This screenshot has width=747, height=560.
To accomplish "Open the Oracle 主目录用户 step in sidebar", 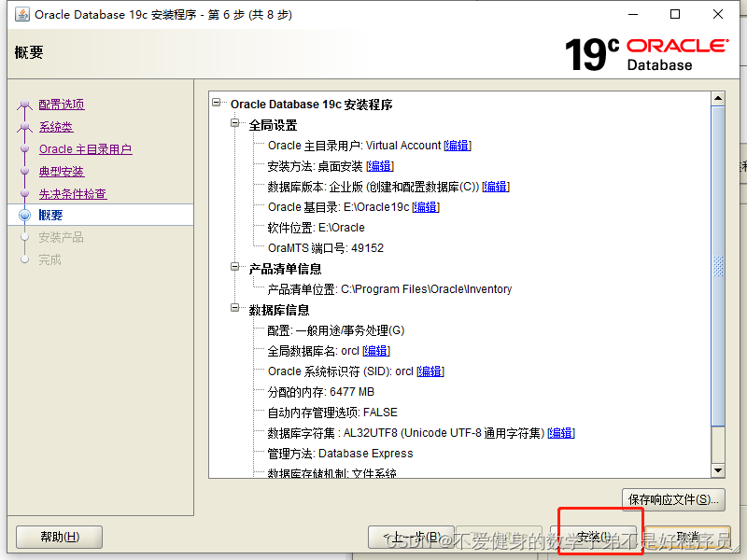I will (86, 149).
